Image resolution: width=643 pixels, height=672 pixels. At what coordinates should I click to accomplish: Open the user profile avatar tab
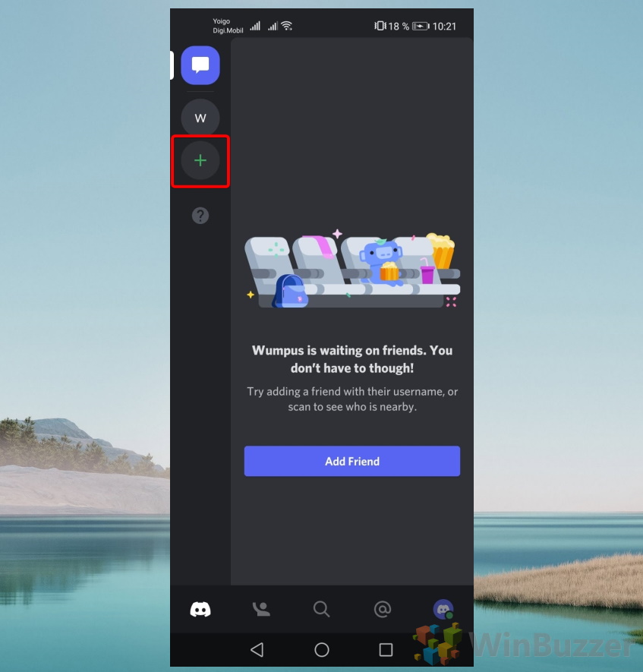pos(443,609)
